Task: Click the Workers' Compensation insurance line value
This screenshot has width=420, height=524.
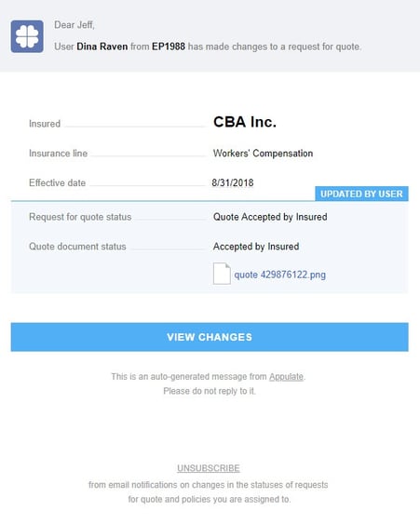Action: click(263, 154)
